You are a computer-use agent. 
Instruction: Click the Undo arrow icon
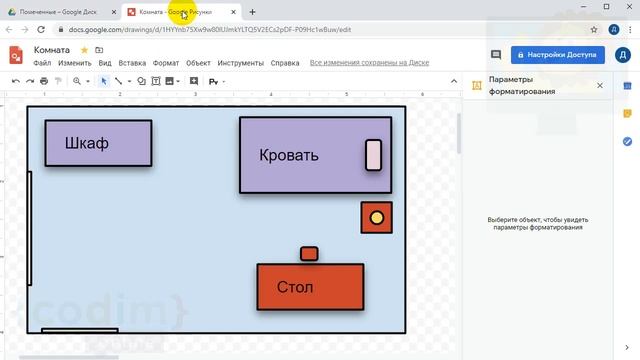pyautogui.click(x=16, y=81)
